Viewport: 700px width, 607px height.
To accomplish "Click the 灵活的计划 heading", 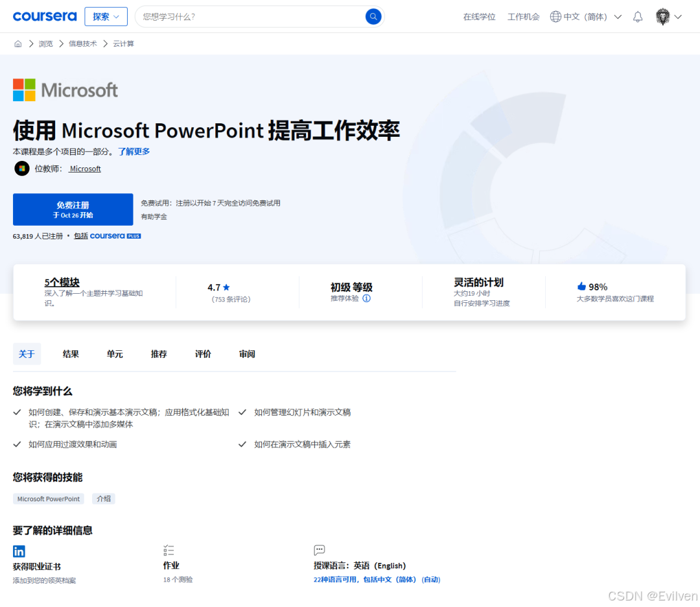I will coord(478,282).
